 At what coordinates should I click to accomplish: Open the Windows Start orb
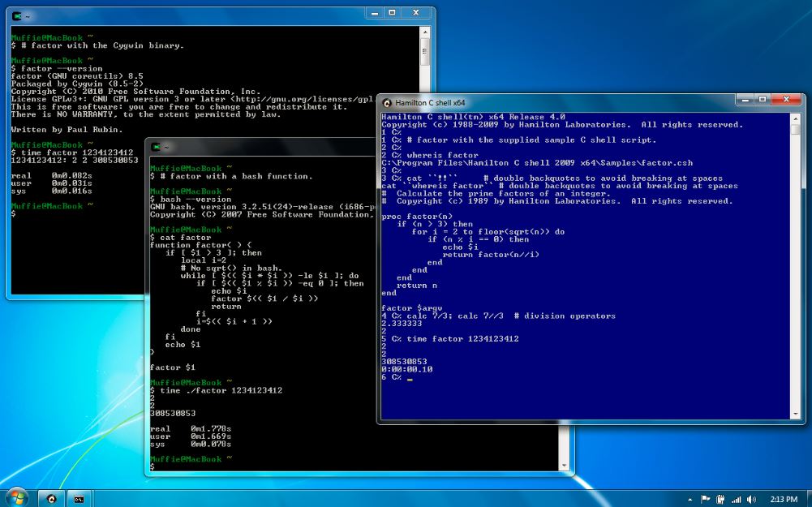(x=16, y=498)
